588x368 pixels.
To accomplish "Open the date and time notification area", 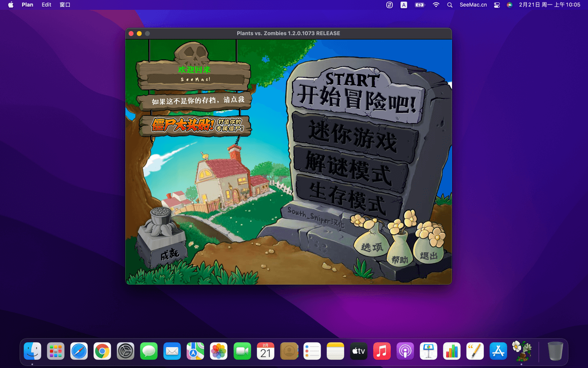I will click(549, 5).
